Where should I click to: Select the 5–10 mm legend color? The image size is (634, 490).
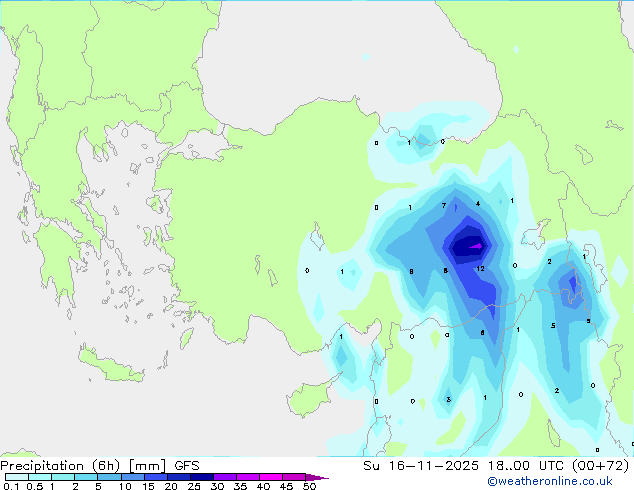tap(109, 477)
